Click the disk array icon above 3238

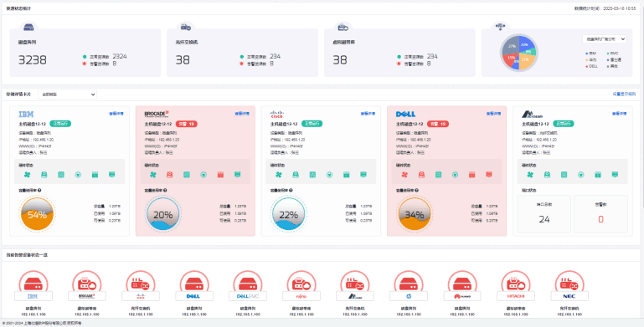[x=28, y=28]
